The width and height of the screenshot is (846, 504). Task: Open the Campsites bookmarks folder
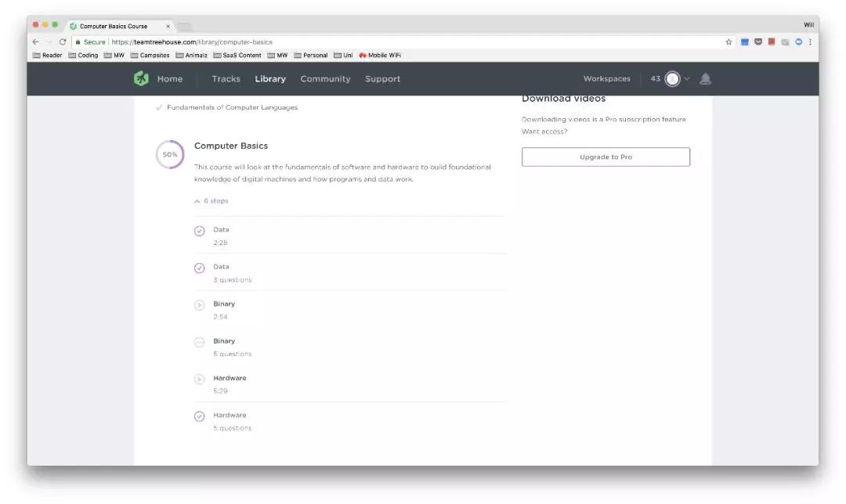pos(150,55)
